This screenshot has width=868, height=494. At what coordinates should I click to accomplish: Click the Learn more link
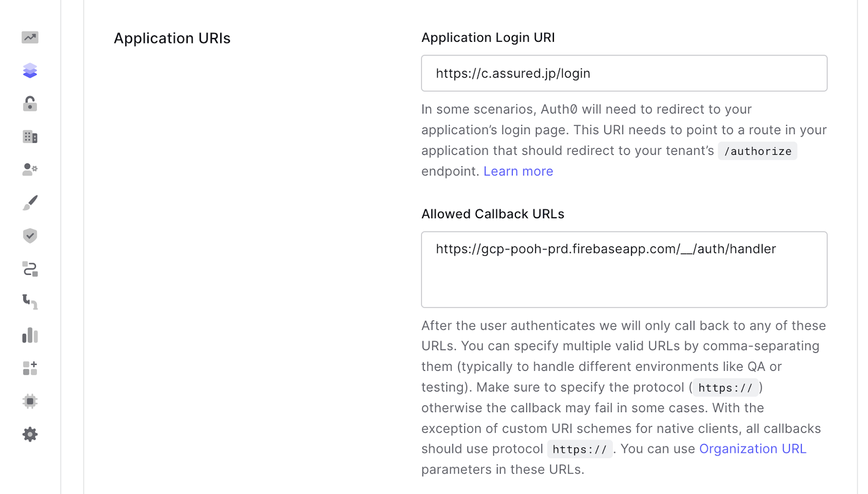(x=518, y=172)
